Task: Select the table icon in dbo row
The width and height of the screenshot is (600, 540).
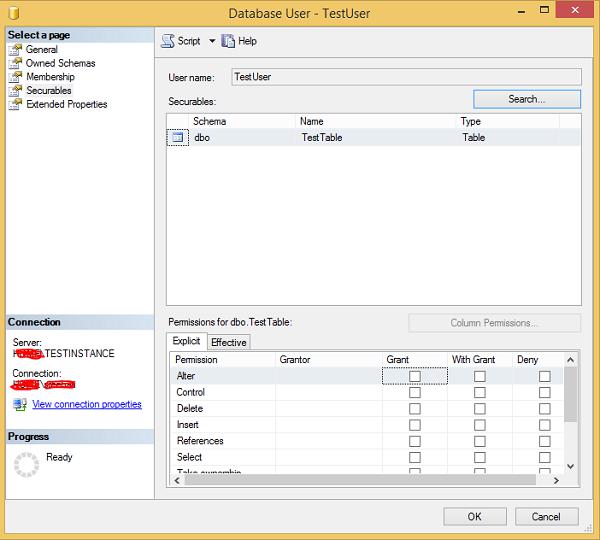Action: [178, 137]
